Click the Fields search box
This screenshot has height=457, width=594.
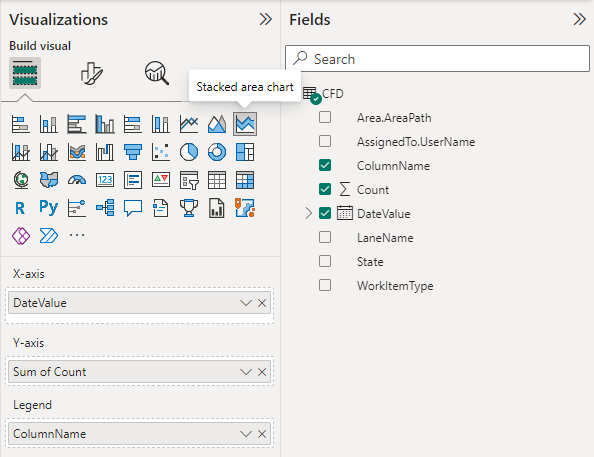pyautogui.click(x=437, y=59)
